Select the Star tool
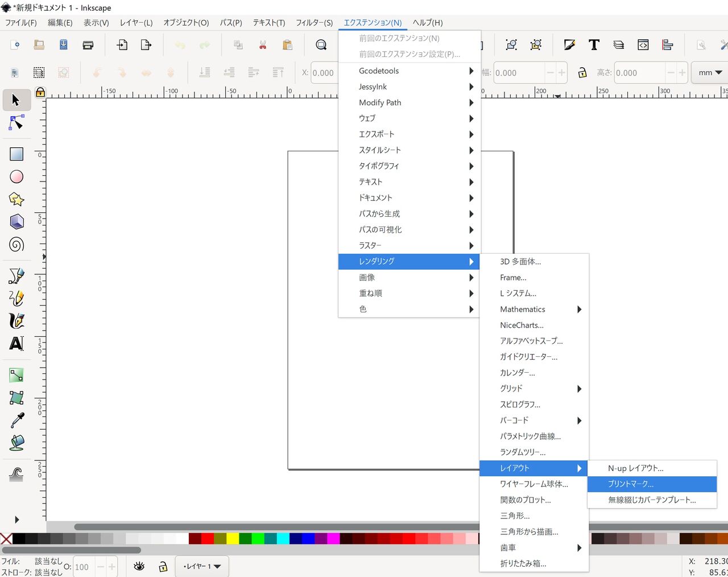 [16, 199]
